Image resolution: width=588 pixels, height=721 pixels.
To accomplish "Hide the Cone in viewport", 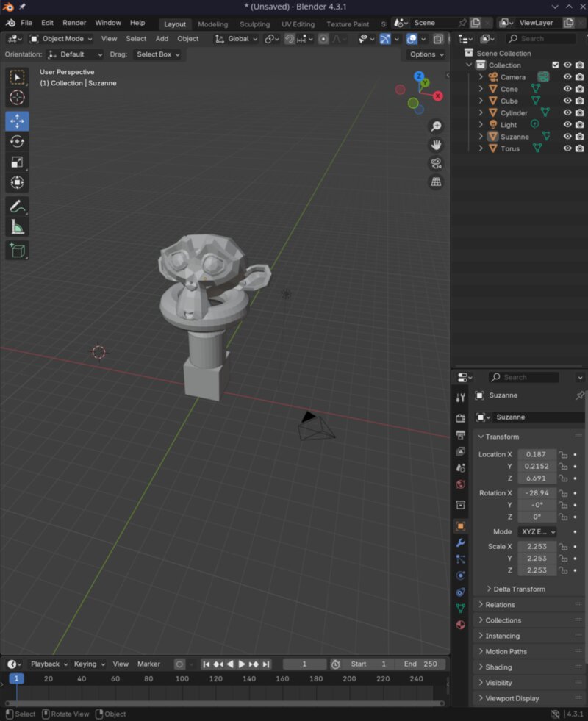I will click(567, 89).
